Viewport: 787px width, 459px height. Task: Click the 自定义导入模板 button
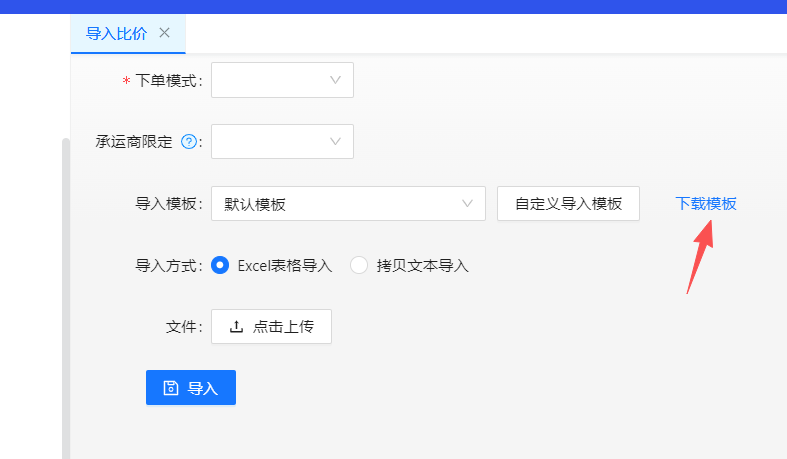568,204
